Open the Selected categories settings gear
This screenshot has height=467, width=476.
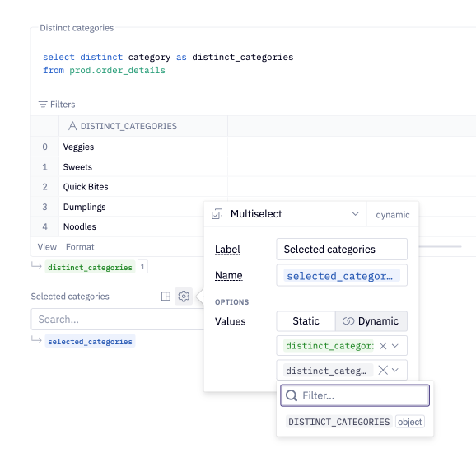point(184,296)
